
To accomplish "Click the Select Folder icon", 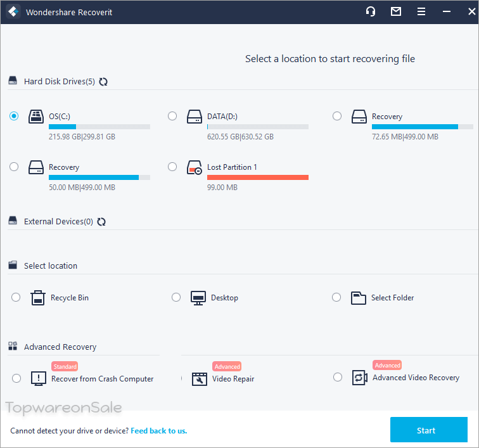I will click(x=359, y=298).
